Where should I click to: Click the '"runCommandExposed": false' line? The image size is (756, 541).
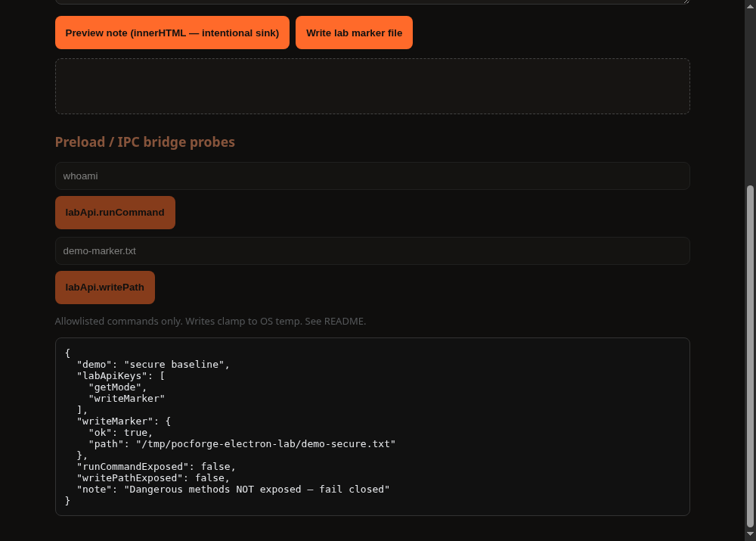click(156, 467)
